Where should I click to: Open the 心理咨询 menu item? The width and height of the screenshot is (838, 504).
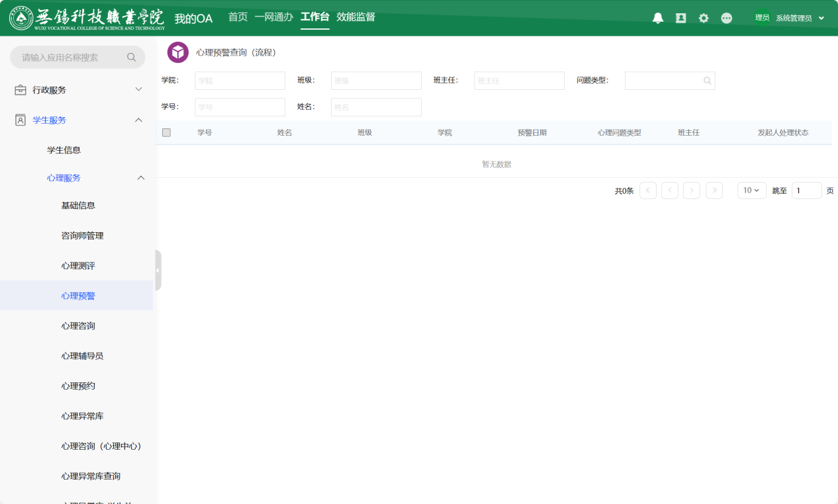tap(78, 326)
